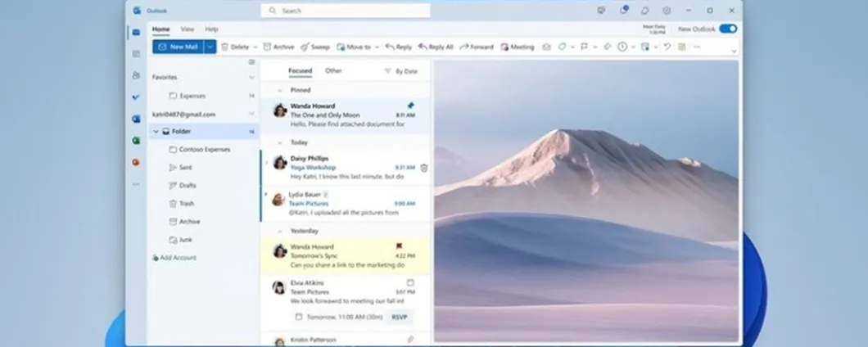Open the Expenses favorite folder
Viewport: 868px width, 347px height.
click(x=187, y=96)
